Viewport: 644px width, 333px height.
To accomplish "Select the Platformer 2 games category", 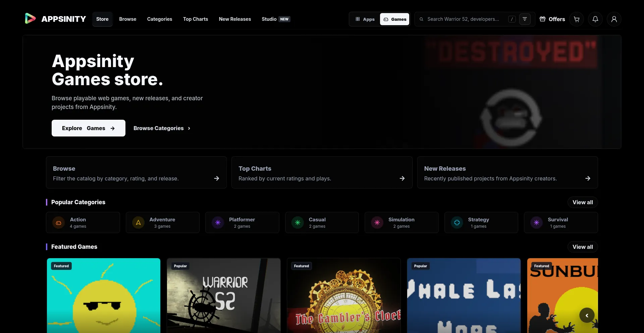I will click(x=242, y=222).
